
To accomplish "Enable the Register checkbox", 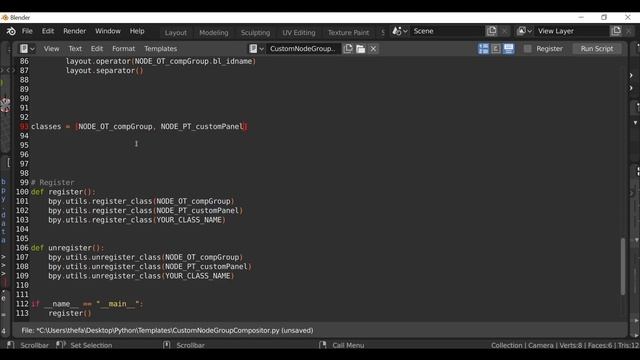I will [528, 49].
